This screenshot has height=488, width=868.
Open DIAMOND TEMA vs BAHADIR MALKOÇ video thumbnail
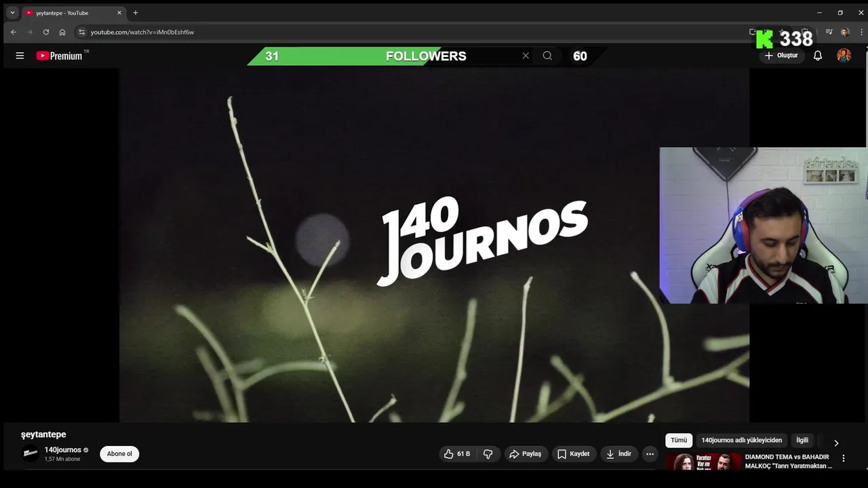coord(703,462)
